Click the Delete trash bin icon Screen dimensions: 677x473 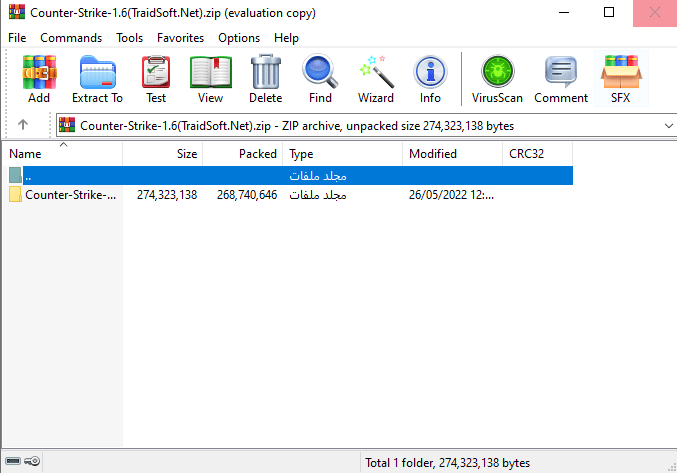click(x=266, y=71)
